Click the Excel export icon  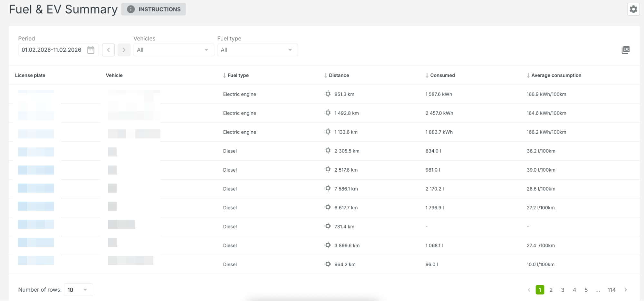point(625,50)
